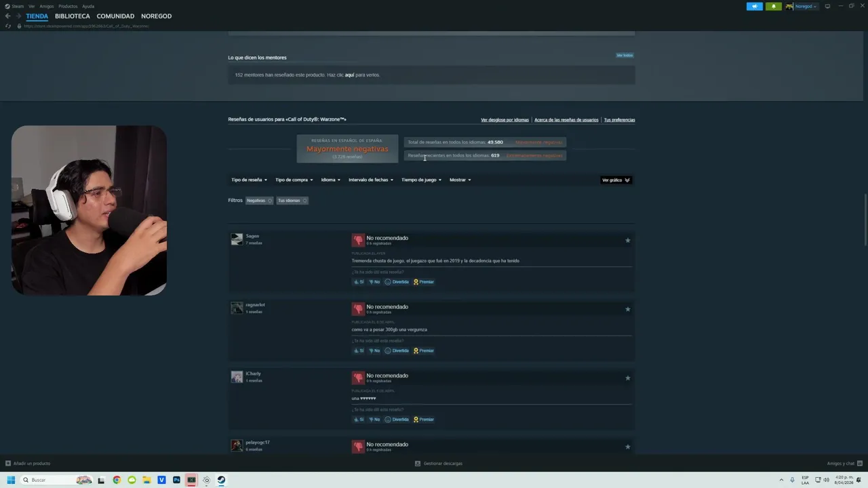This screenshot has width=868, height=488.
Task: Open Tus preferencias link
Action: click(620, 120)
